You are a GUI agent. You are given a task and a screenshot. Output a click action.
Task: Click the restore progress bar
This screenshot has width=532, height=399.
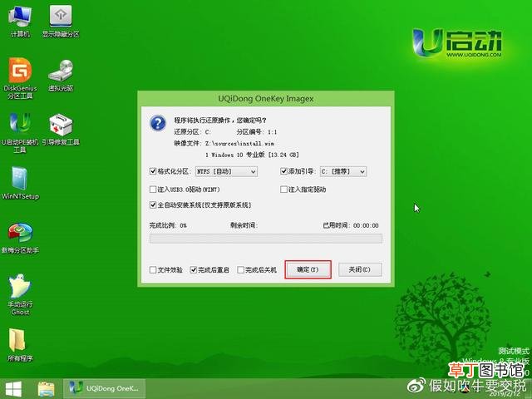pyautogui.click(x=266, y=239)
